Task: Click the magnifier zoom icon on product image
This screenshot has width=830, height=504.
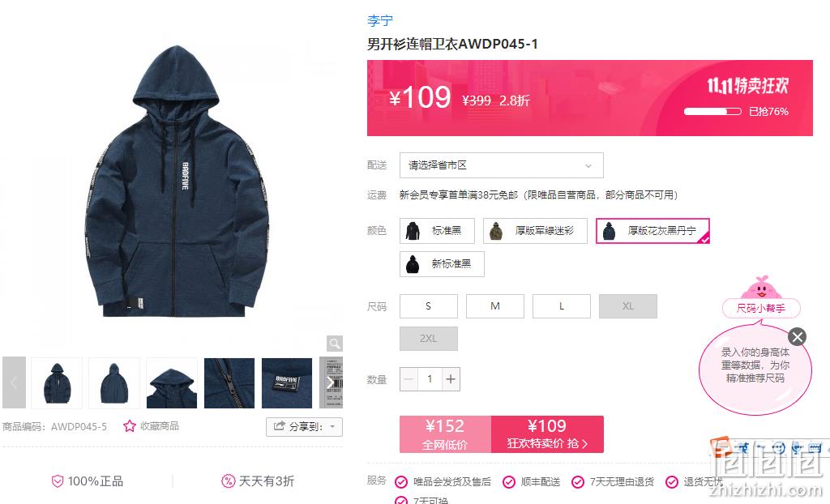Action: pyautogui.click(x=335, y=344)
